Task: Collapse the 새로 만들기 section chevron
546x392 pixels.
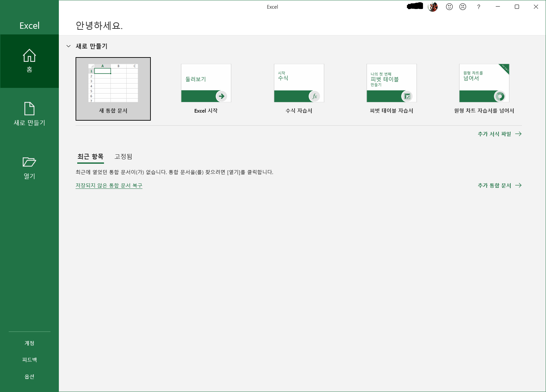Action: coord(69,46)
